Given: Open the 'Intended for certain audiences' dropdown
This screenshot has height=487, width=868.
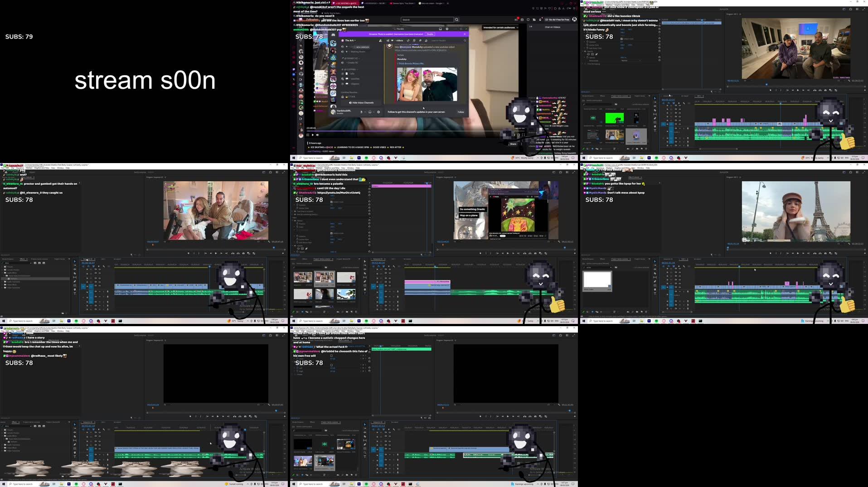Looking at the screenshot, I should click(x=501, y=27).
